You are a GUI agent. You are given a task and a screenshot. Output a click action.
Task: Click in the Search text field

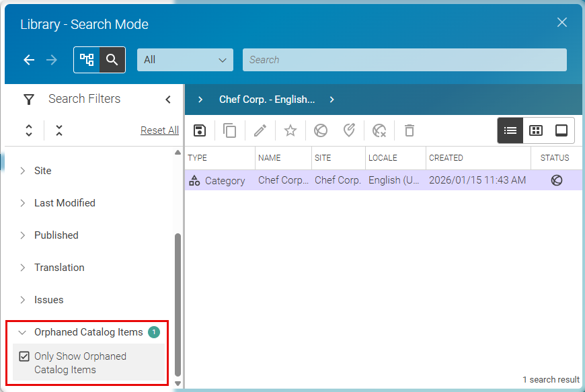(x=404, y=60)
